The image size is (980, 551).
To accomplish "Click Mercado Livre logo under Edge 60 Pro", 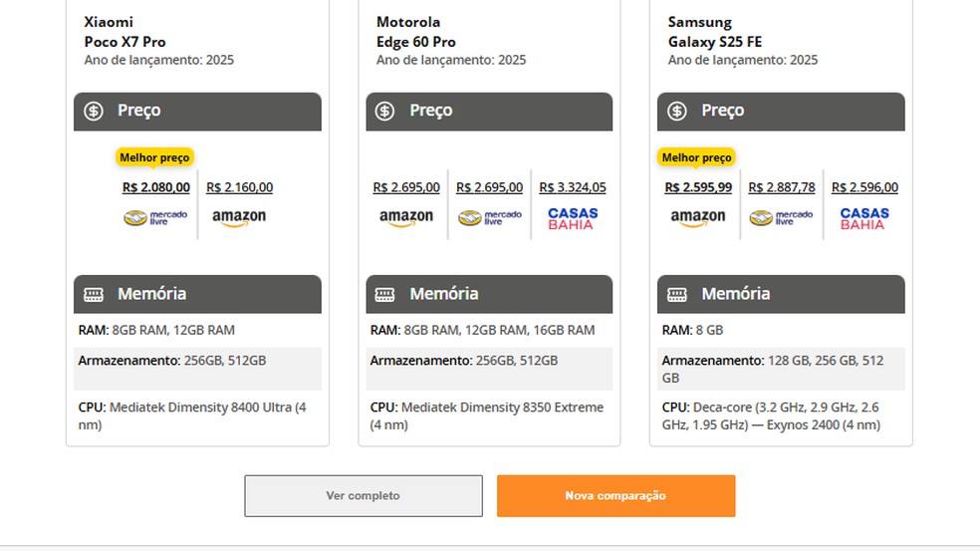I will [x=489, y=218].
